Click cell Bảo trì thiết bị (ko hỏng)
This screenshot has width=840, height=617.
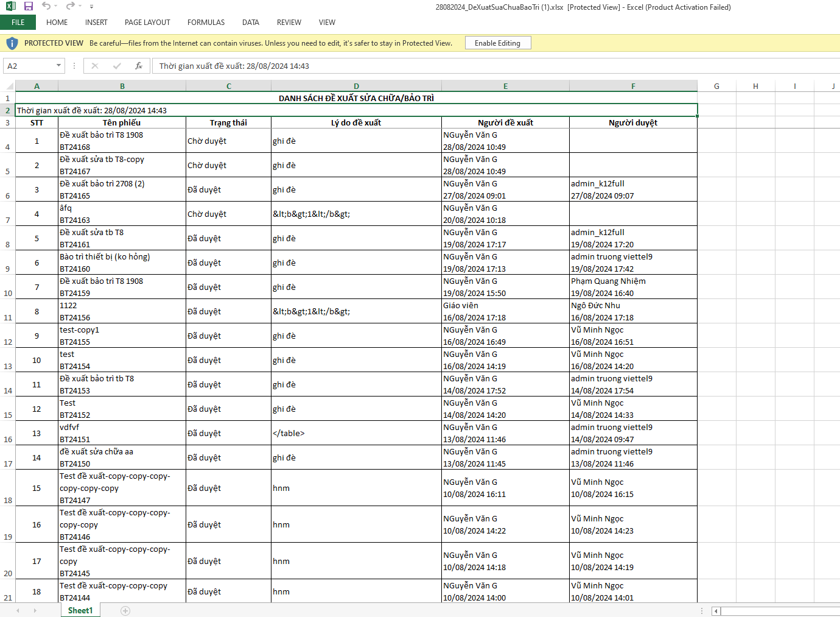tap(122, 263)
